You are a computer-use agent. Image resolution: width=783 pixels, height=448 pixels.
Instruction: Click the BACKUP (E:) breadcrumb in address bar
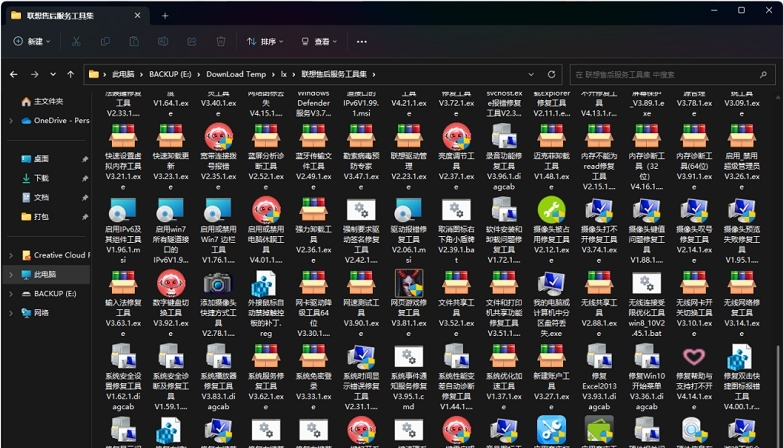(x=174, y=74)
